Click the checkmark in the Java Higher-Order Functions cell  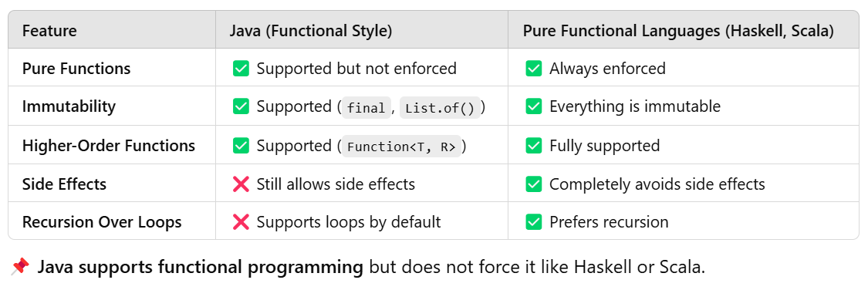[x=241, y=146]
